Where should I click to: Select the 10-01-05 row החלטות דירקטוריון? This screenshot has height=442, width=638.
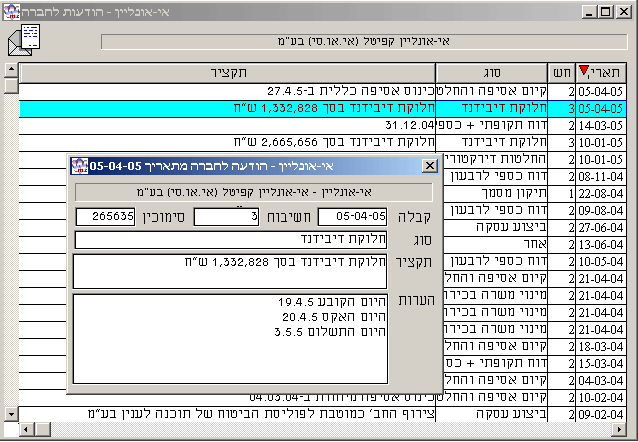pyautogui.click(x=534, y=159)
